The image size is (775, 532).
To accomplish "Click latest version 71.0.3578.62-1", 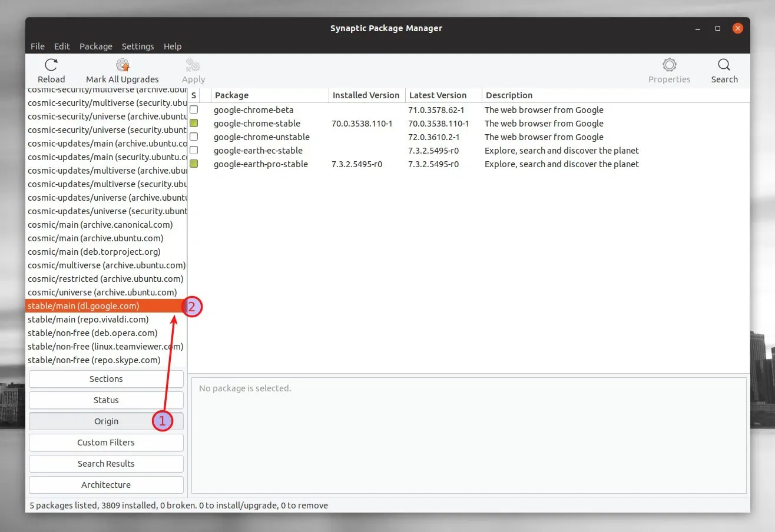I will point(436,110).
